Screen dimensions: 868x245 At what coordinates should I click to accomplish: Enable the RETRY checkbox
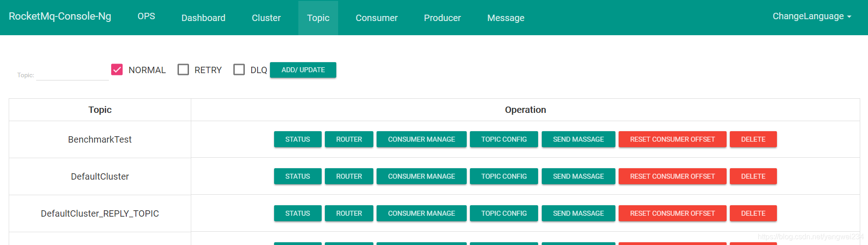click(x=183, y=69)
